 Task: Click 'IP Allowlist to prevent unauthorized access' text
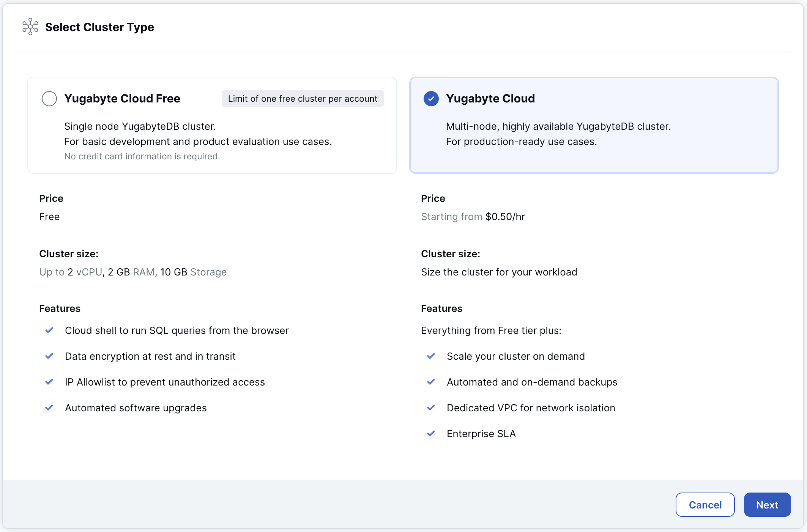tap(165, 382)
